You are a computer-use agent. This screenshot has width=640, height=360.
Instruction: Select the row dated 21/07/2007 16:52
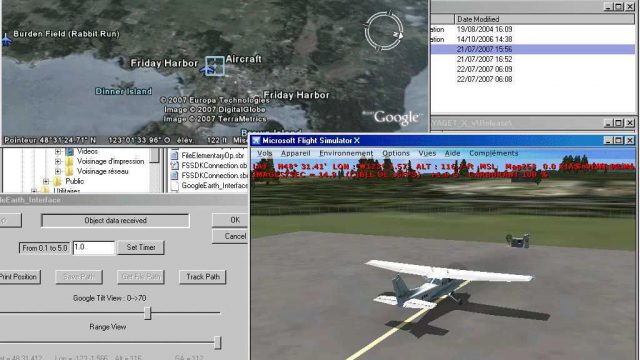(533, 59)
